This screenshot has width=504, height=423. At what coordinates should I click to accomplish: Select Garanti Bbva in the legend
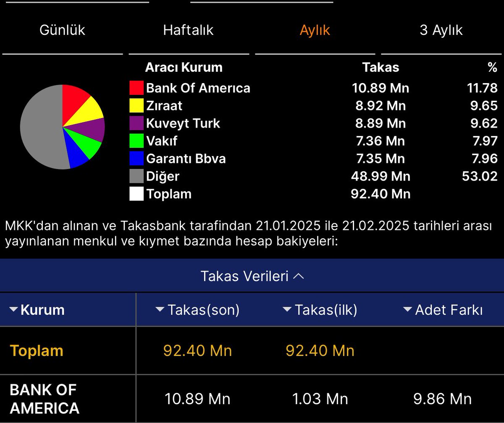point(186,159)
